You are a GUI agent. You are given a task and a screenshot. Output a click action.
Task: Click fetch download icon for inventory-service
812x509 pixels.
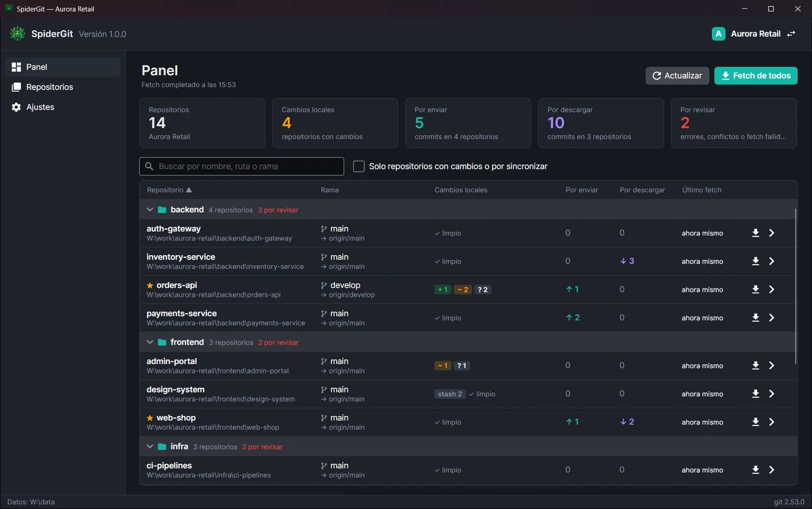(x=756, y=261)
